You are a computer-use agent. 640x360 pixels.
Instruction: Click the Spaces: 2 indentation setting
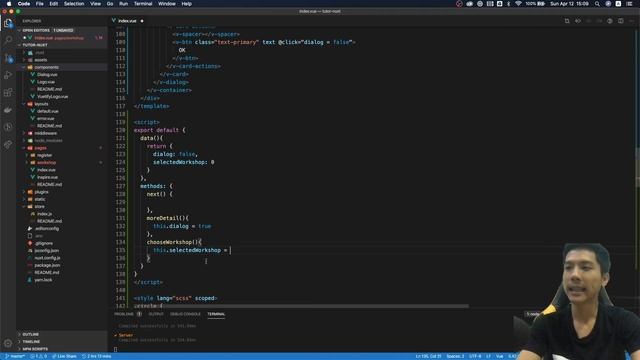point(455,356)
